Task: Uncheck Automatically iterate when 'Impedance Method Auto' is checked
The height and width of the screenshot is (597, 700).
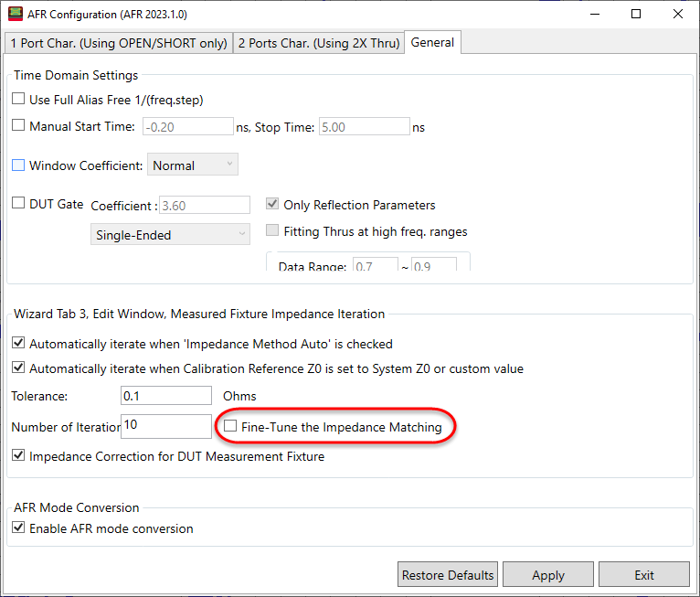Action: pos(18,343)
